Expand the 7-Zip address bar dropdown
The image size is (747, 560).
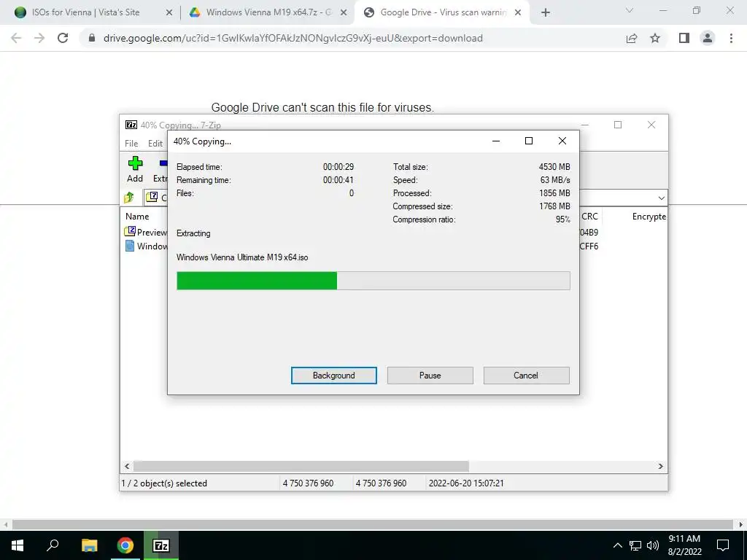tap(661, 198)
